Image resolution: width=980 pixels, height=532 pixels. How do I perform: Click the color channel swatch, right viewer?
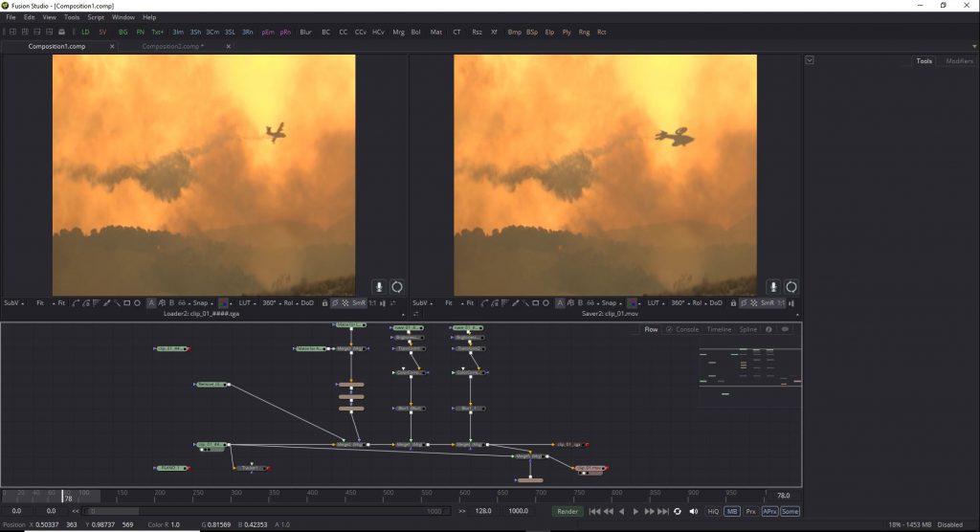click(632, 303)
